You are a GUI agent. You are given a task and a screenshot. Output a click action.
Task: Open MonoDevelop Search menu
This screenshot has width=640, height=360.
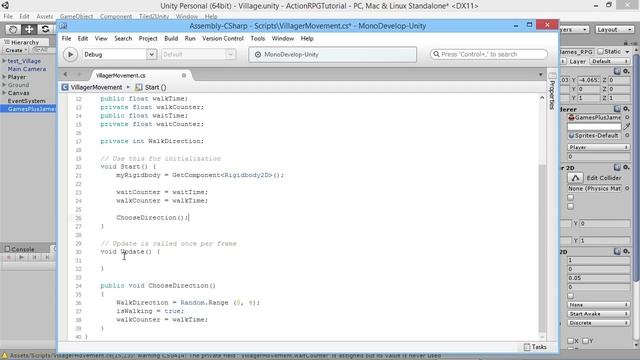pos(123,38)
